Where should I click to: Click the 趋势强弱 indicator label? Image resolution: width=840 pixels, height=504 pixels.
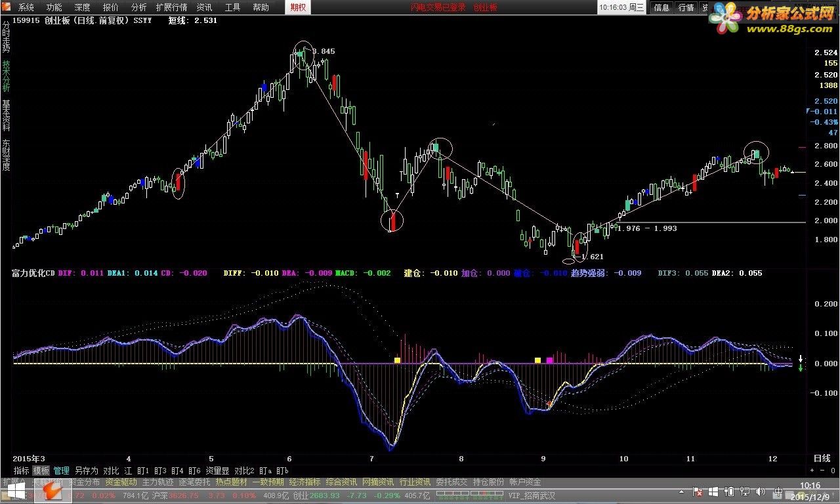(x=589, y=273)
